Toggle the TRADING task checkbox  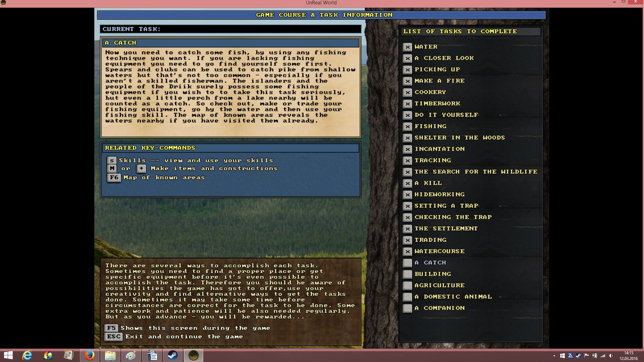tap(408, 240)
